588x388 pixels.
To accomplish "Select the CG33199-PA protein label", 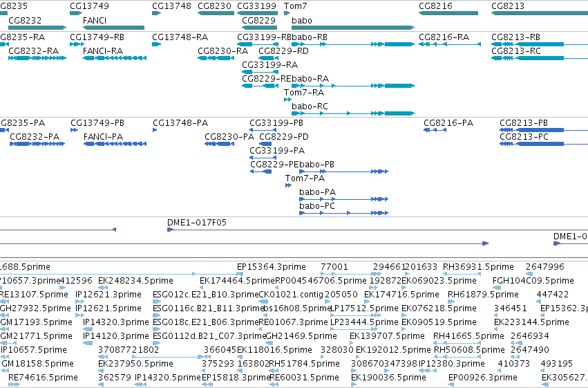I will (x=277, y=151).
